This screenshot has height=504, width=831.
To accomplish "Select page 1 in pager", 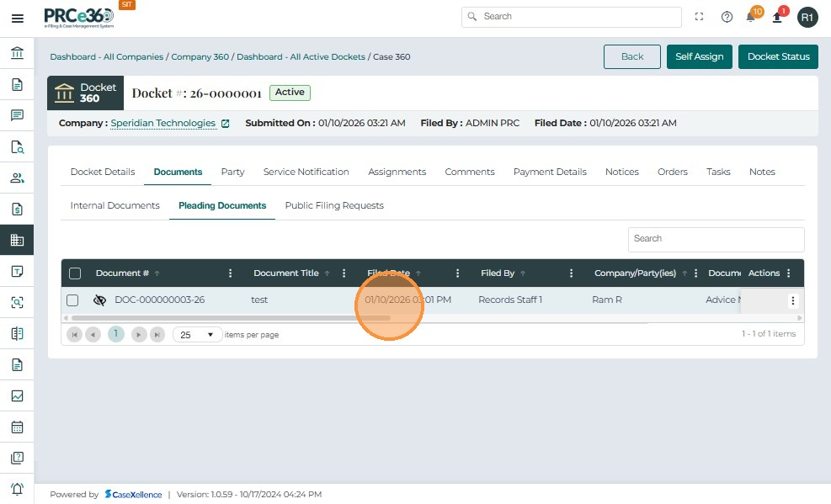I will click(115, 334).
